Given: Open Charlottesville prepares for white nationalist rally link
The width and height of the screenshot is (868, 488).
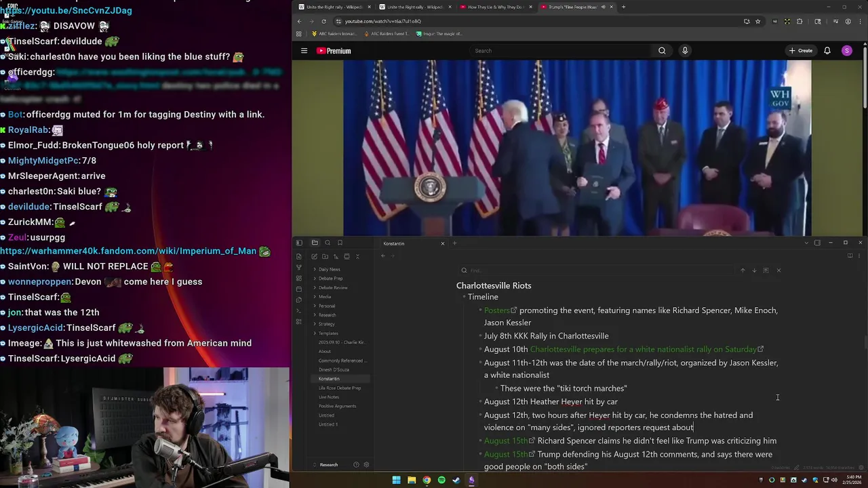Looking at the screenshot, I should point(646,349).
